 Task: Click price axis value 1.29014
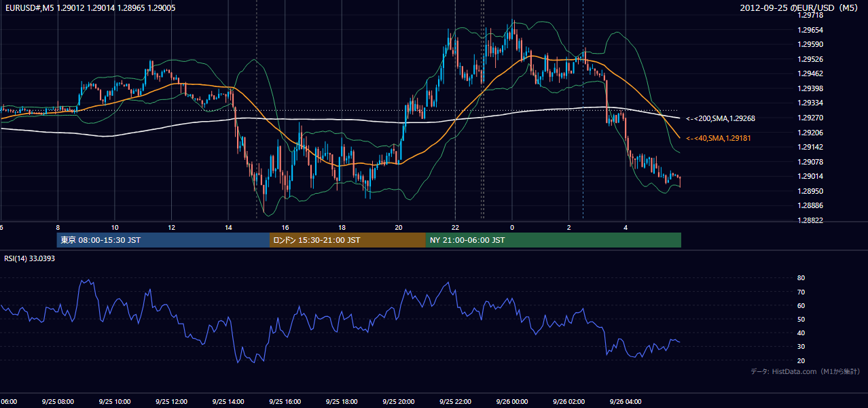tap(811, 176)
